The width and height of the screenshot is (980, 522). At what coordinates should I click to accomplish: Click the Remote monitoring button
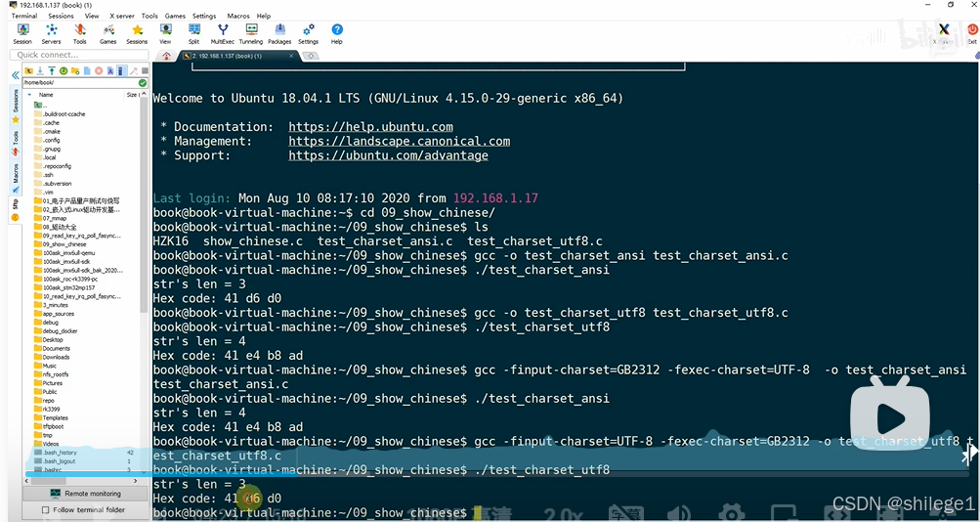(x=86, y=494)
